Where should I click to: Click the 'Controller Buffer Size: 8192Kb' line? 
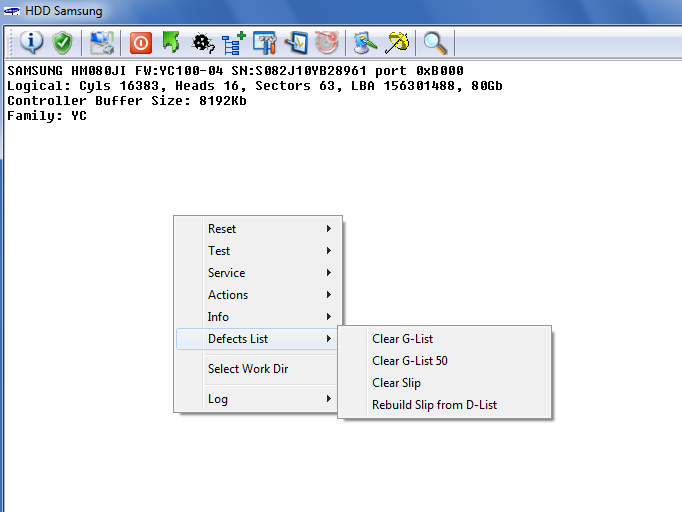click(127, 101)
